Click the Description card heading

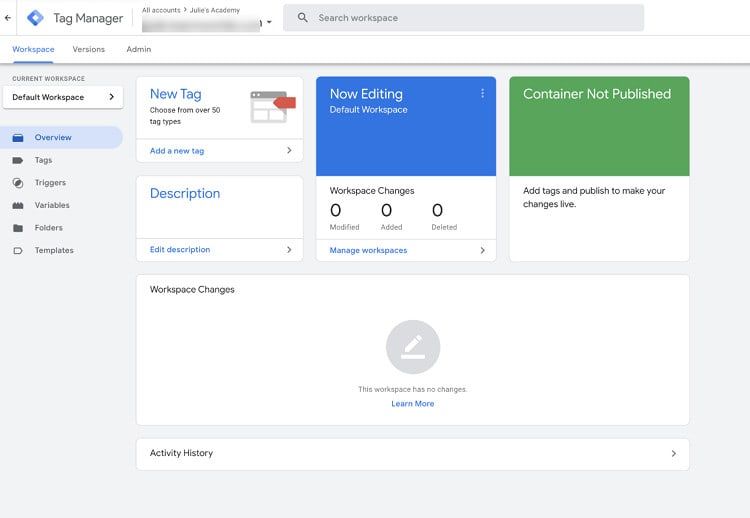coord(185,193)
